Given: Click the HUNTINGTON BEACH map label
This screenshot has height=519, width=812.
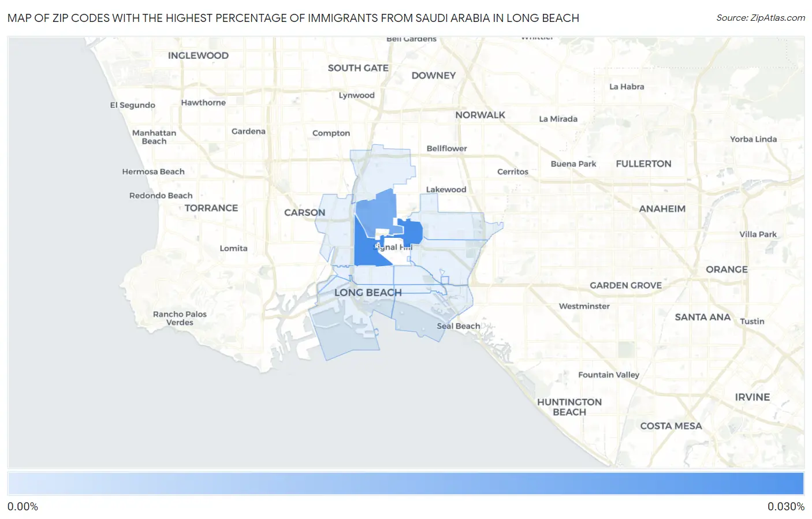Looking at the screenshot, I should tap(569, 407).
